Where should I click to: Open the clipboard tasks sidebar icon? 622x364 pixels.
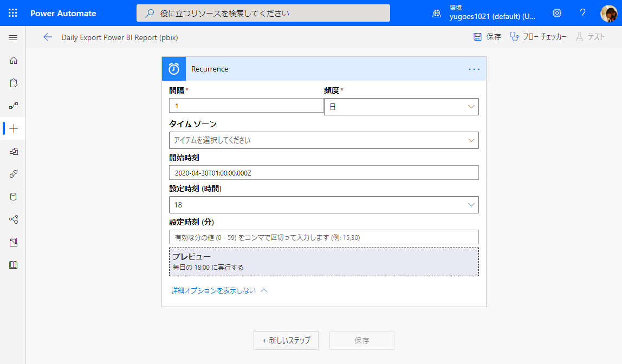(x=14, y=83)
